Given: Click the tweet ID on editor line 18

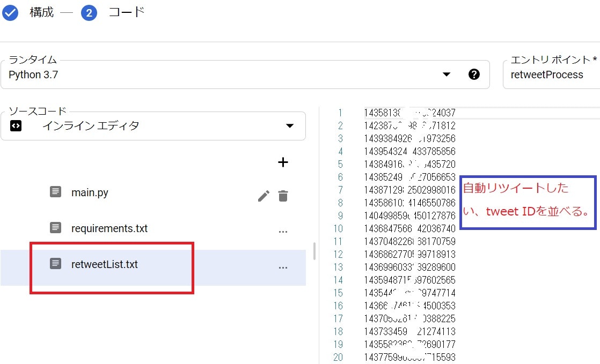Looking at the screenshot, I should click(x=409, y=331).
